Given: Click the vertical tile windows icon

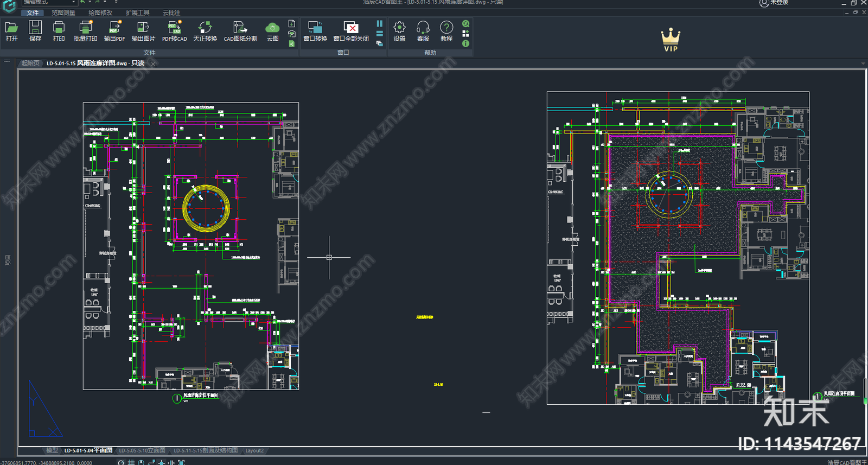Looking at the screenshot, I should pyautogui.click(x=380, y=24).
